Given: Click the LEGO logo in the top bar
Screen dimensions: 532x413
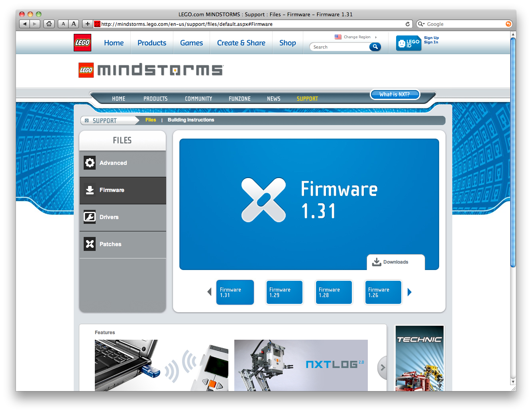Looking at the screenshot, I should point(82,43).
